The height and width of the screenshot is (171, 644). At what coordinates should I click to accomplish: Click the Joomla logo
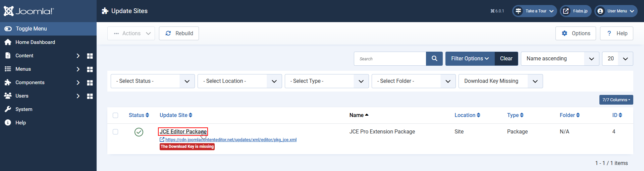(29, 11)
